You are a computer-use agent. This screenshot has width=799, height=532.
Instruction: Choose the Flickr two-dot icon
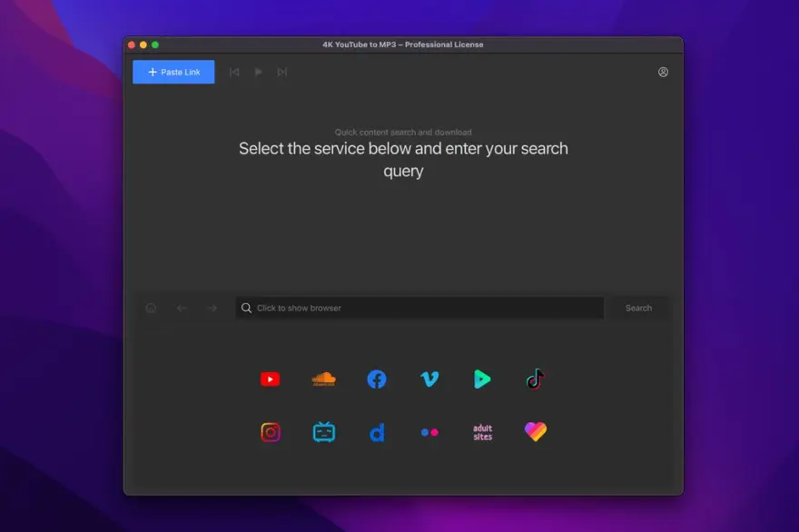[429, 432]
